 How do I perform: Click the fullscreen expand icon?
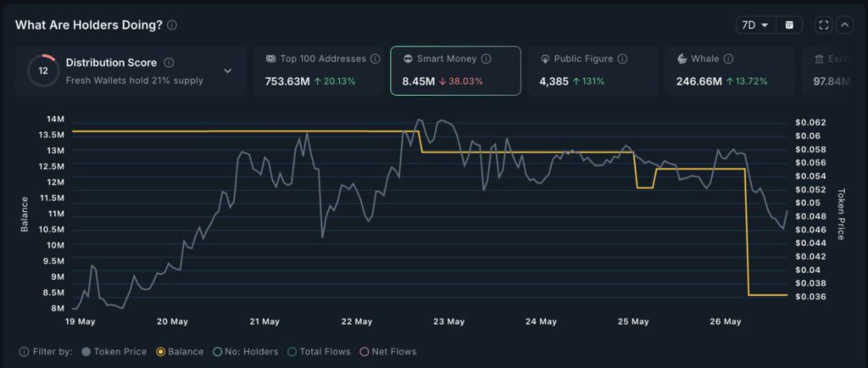[823, 25]
